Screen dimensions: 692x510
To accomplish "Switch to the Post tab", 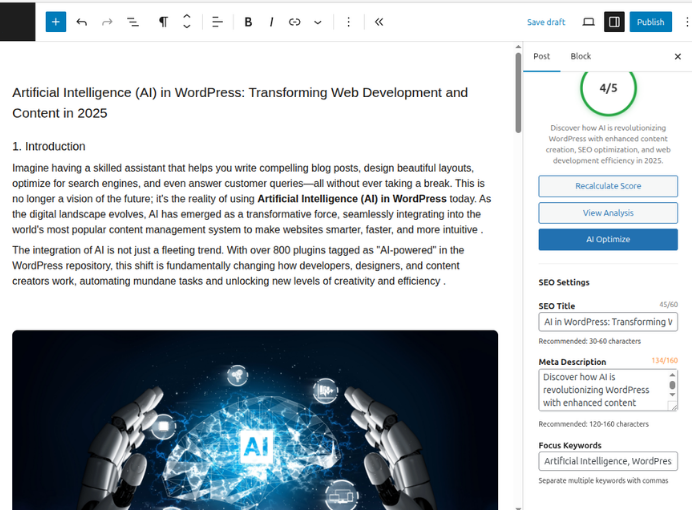I will [x=542, y=56].
